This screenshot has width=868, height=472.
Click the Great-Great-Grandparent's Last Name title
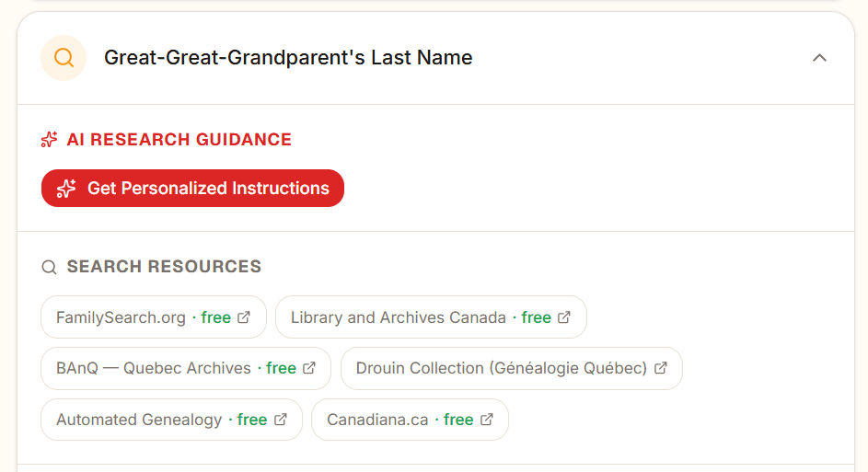tap(288, 58)
